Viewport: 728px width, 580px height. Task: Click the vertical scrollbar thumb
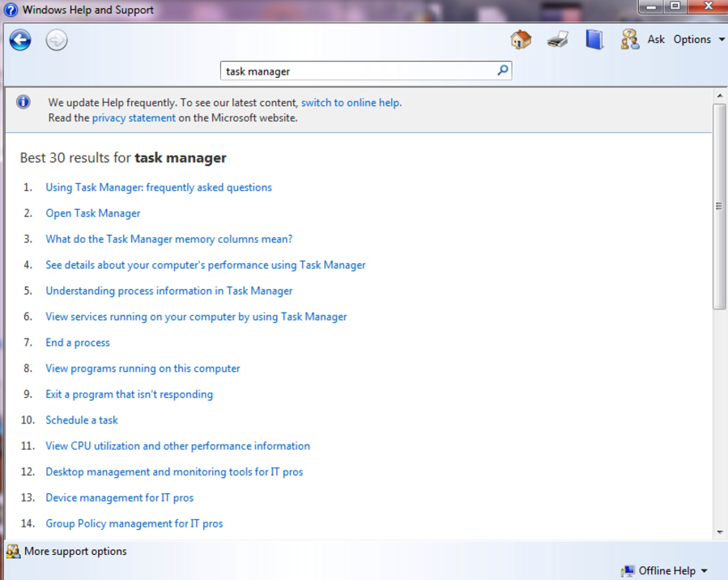[x=719, y=206]
